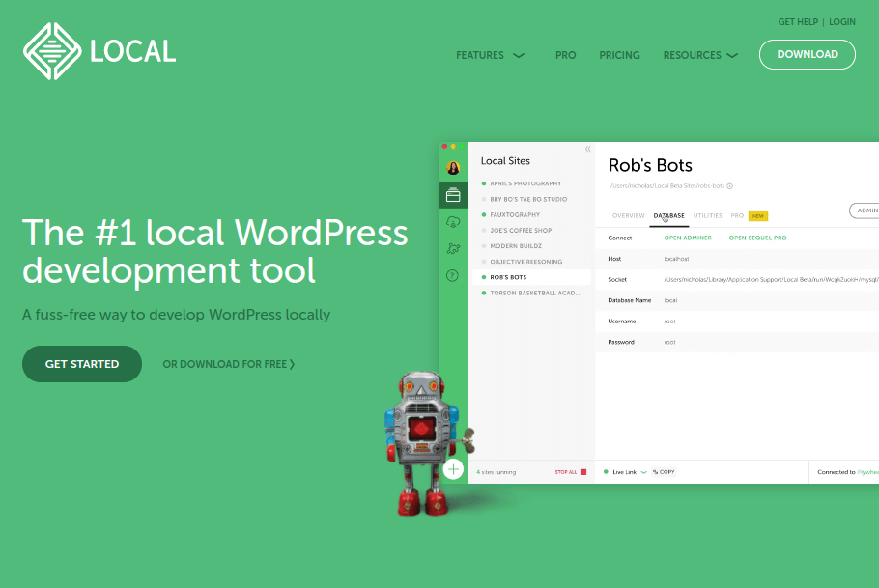Collapse the Local Sites panel chevrons

tap(587, 149)
